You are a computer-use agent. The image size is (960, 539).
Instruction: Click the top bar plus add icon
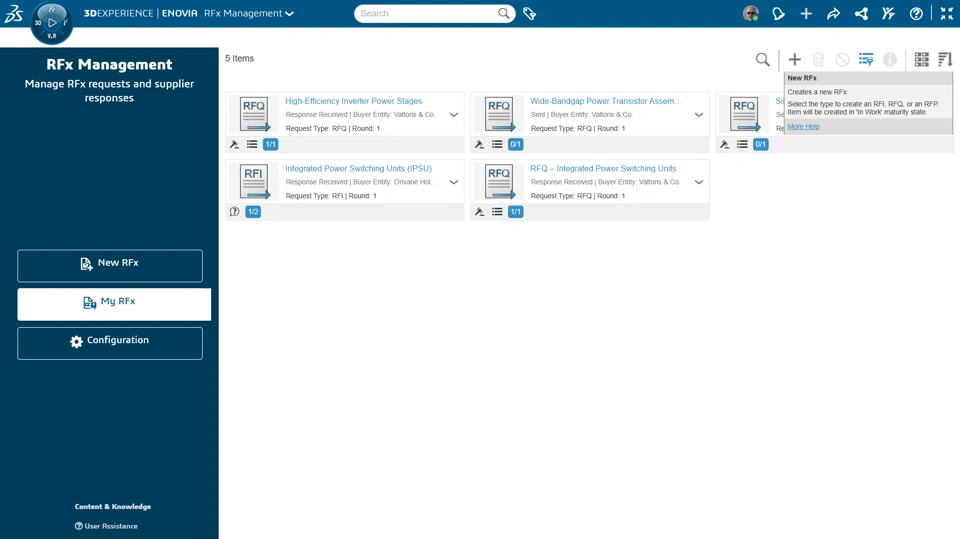(806, 13)
